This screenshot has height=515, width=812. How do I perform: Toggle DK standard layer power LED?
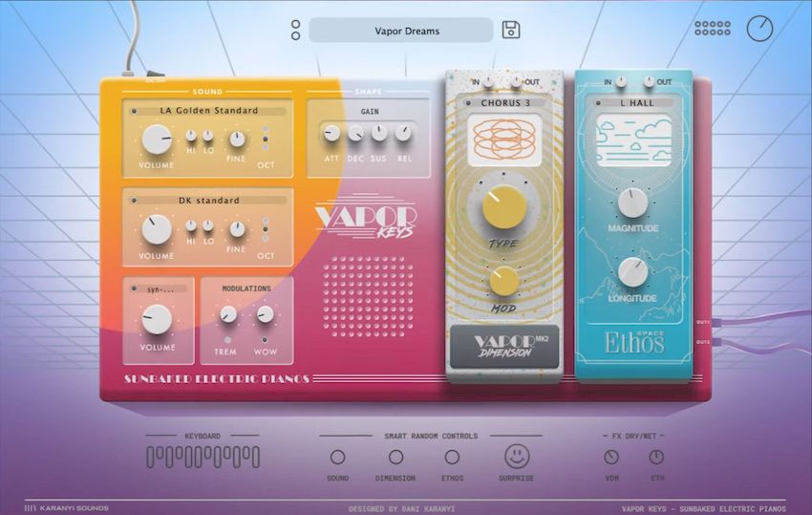[x=134, y=201]
